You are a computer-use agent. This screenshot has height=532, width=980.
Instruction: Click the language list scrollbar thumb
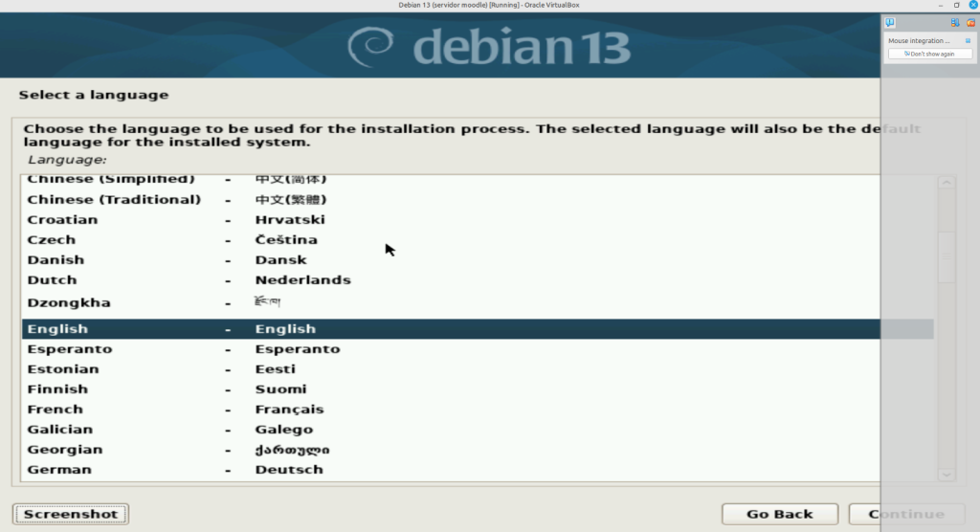[946, 256]
